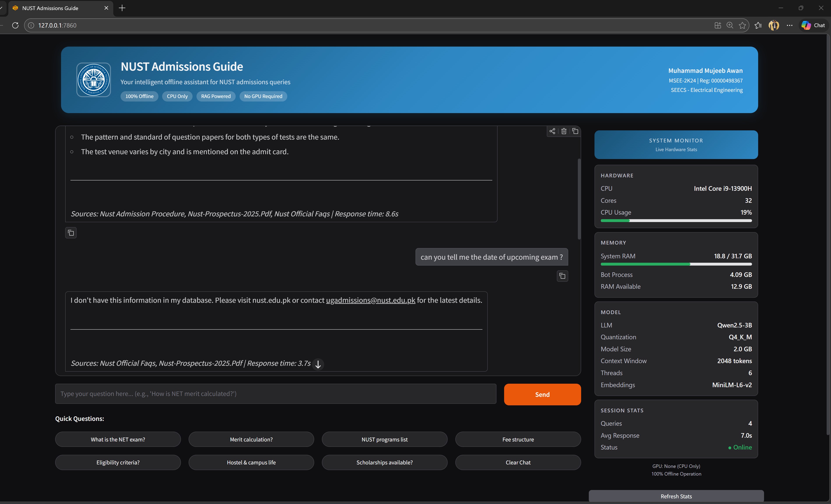Click the 'CPU Only' badge
This screenshot has width=831, height=504.
coord(177,96)
